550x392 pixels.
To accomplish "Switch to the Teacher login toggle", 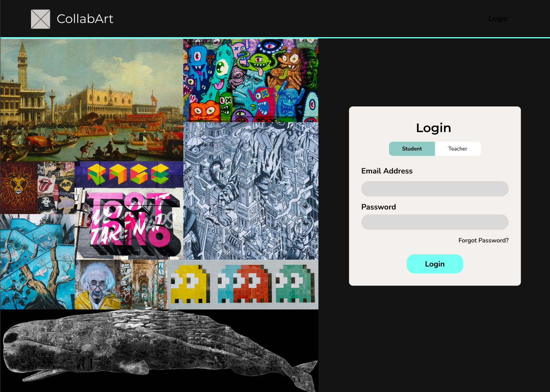I will pyautogui.click(x=458, y=149).
